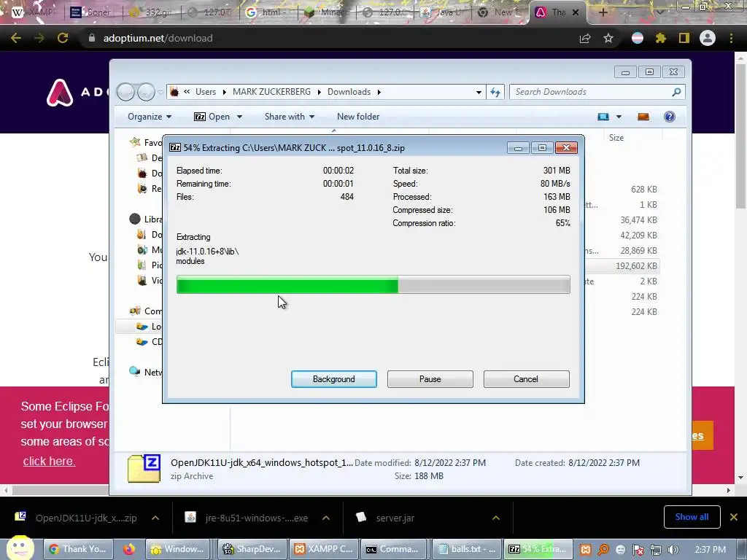Viewport: 747px width, 560px height.
Task: Expand the Open dropdown arrow
Action: tap(239, 117)
